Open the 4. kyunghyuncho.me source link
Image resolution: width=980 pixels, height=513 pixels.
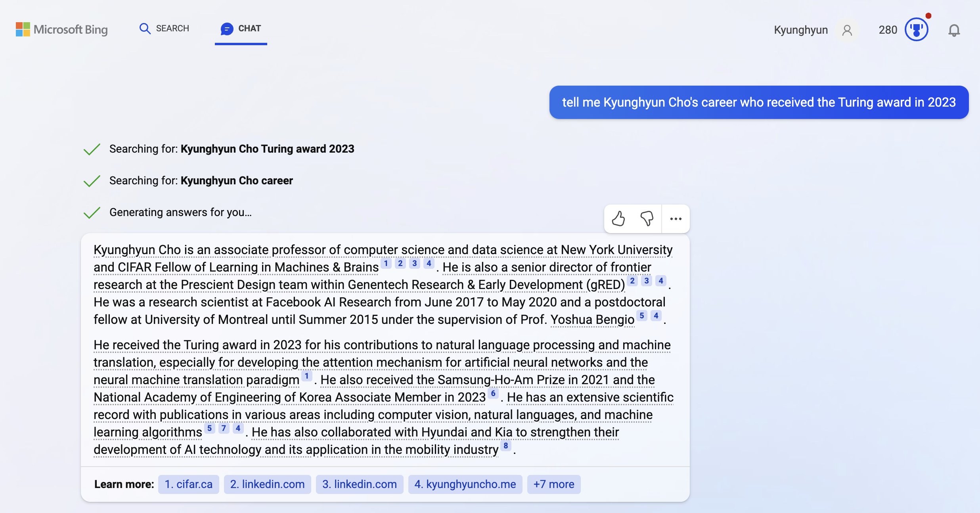(x=465, y=484)
